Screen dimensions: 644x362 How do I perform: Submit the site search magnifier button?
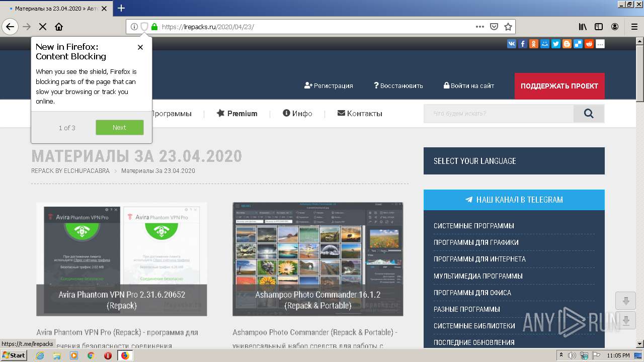pos(589,114)
